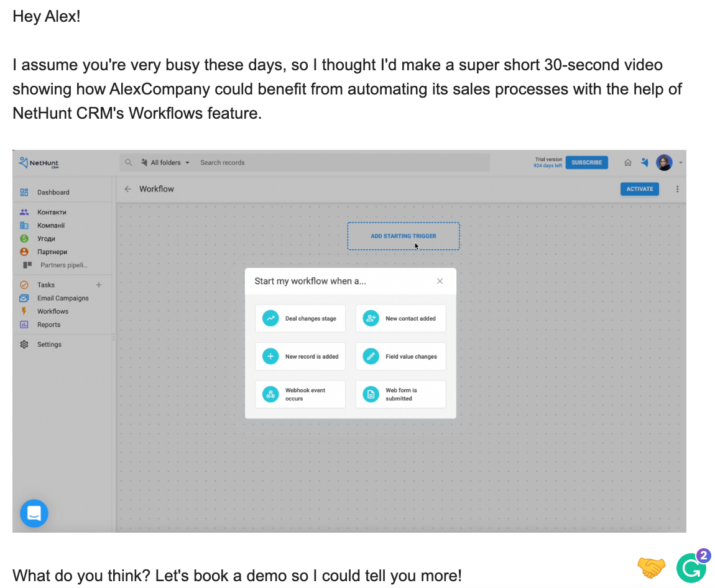Screen dimensions: 715x588
Task: Open the Угоди folder
Action: (x=46, y=239)
